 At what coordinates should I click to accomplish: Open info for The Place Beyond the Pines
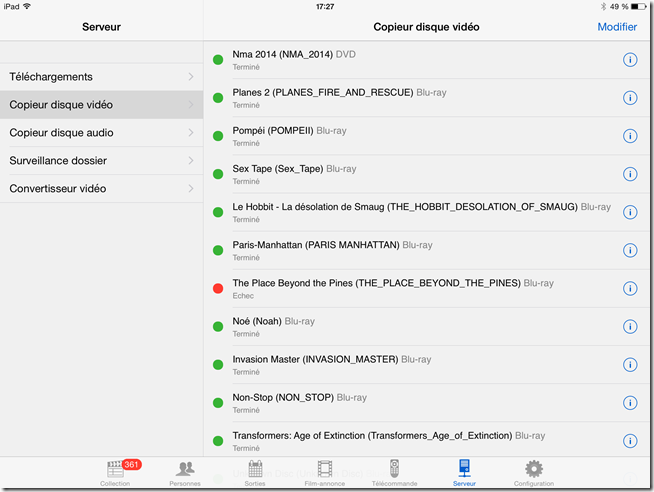point(630,289)
